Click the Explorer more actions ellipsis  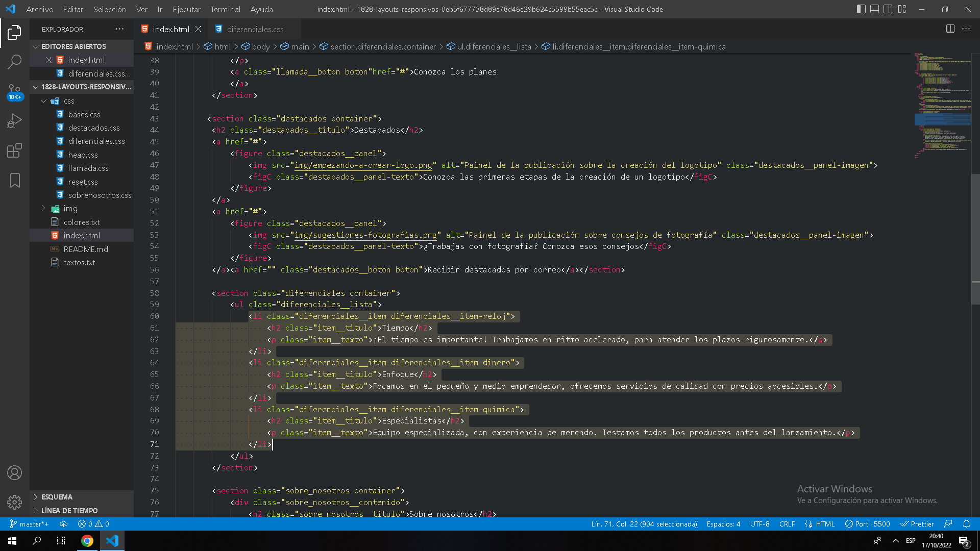119,29
